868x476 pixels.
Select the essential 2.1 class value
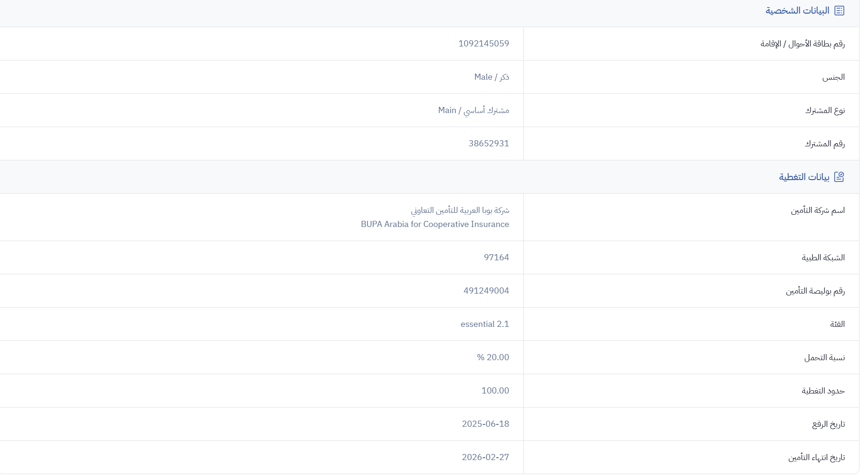click(x=484, y=324)
